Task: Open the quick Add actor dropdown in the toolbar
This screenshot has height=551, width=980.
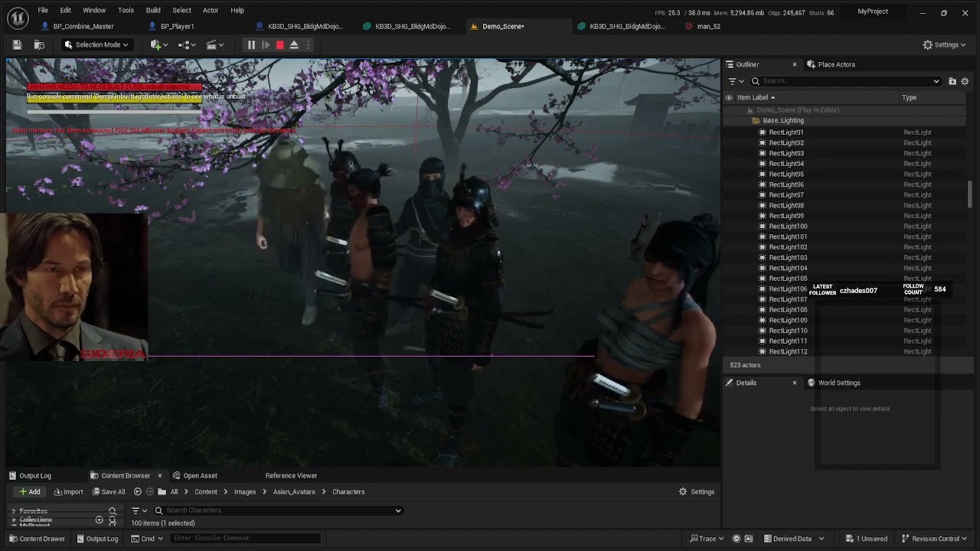Action: point(158,45)
